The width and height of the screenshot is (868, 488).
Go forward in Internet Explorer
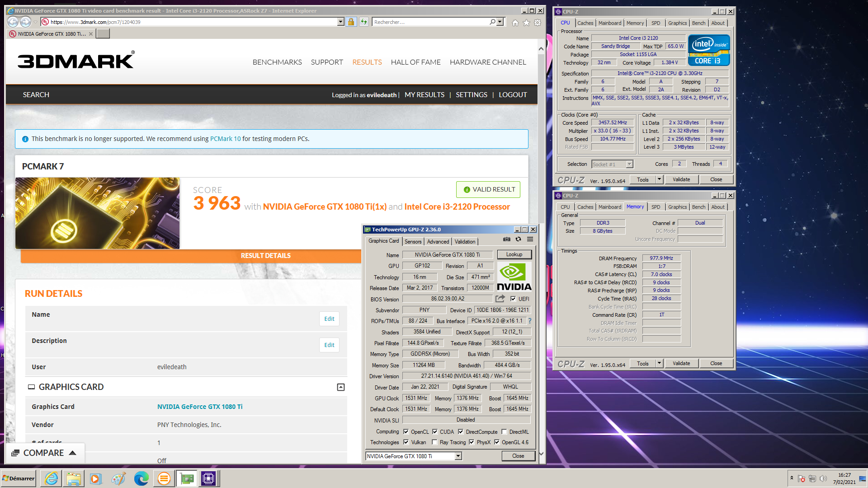(26, 22)
